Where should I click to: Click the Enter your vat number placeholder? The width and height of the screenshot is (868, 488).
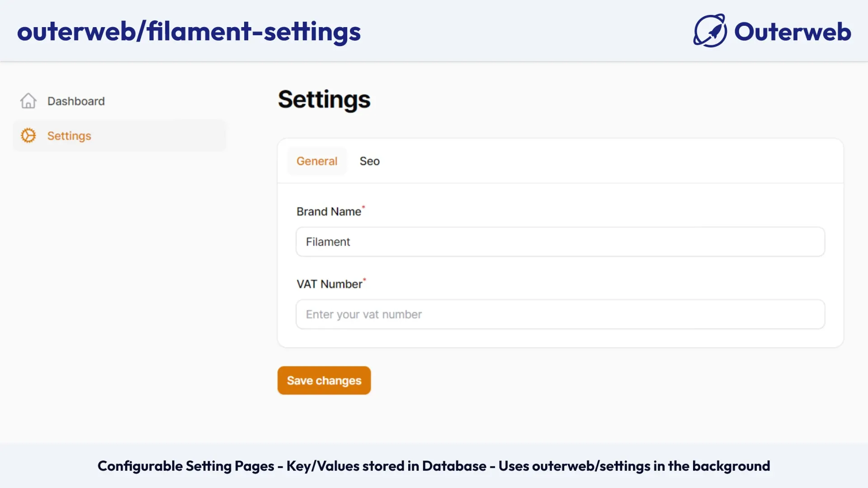click(x=364, y=314)
